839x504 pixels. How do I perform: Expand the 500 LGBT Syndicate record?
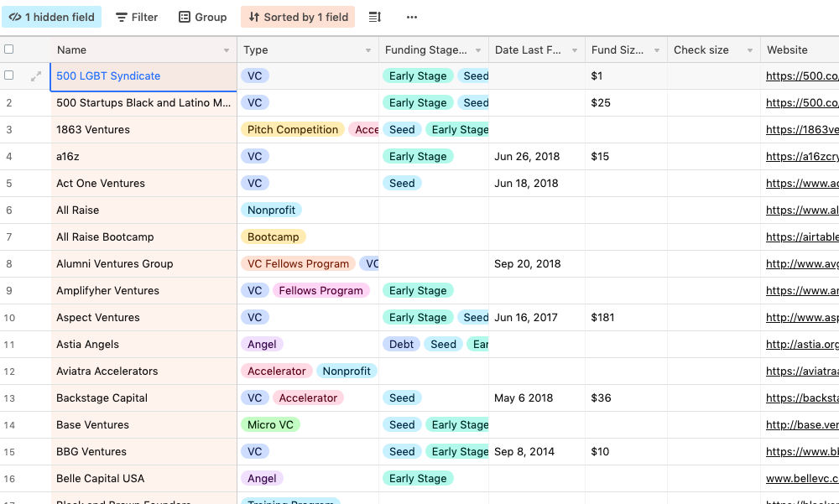[x=36, y=76]
